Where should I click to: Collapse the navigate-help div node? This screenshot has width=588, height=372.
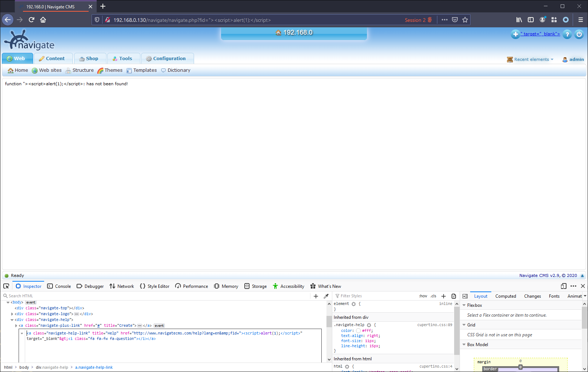(12, 320)
